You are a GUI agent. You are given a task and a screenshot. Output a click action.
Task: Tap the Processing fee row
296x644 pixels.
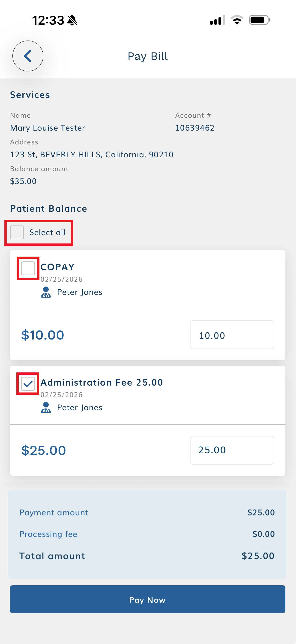pos(147,534)
